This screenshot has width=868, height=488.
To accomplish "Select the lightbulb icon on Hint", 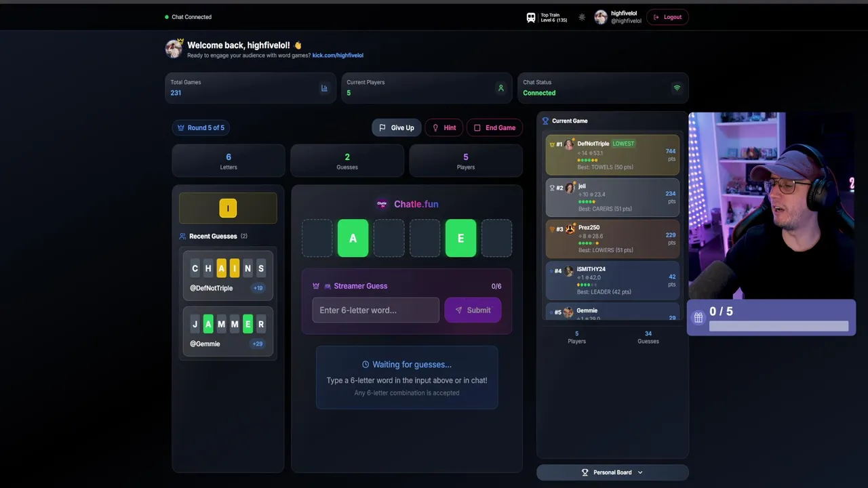I will 435,127.
